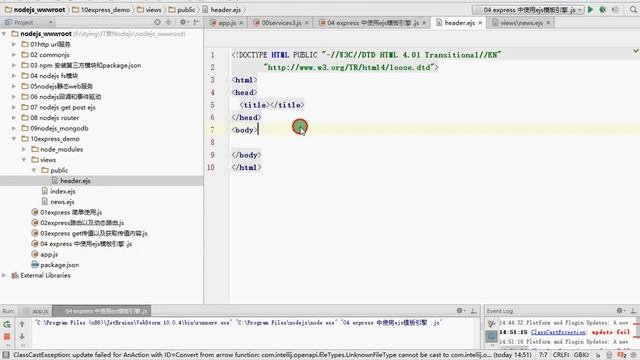Screen dimensions: 640x360
Task: Expand External Libraries node
Action: click(x=4, y=276)
